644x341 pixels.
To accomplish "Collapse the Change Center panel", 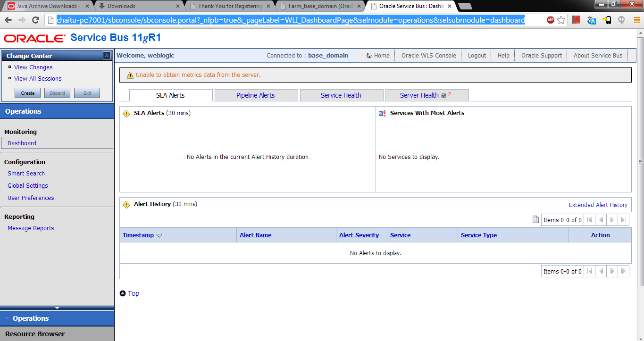I will coord(107,55).
